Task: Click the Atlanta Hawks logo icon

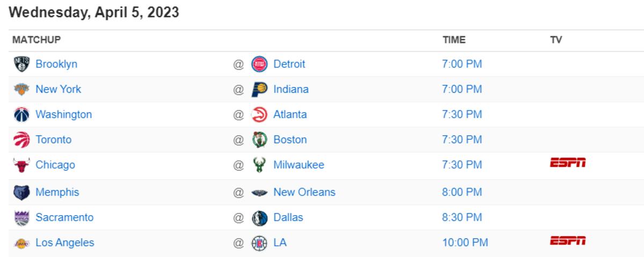Action: pos(259,115)
